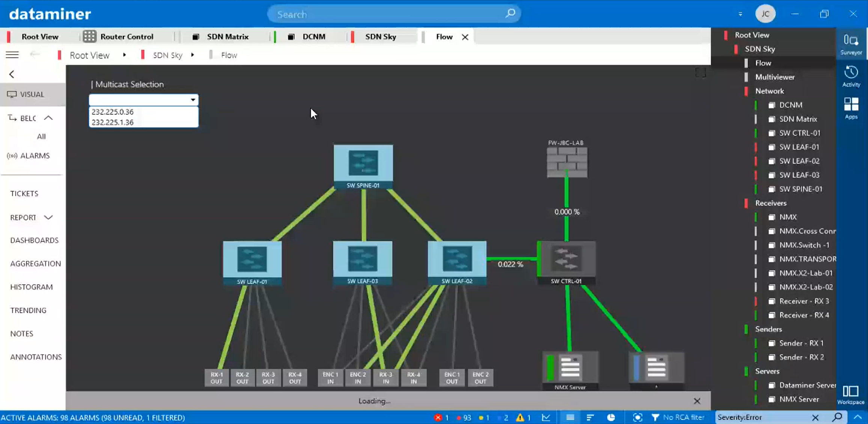Switch to the SDN Sky tab
The width and height of the screenshot is (868, 424).
click(381, 36)
